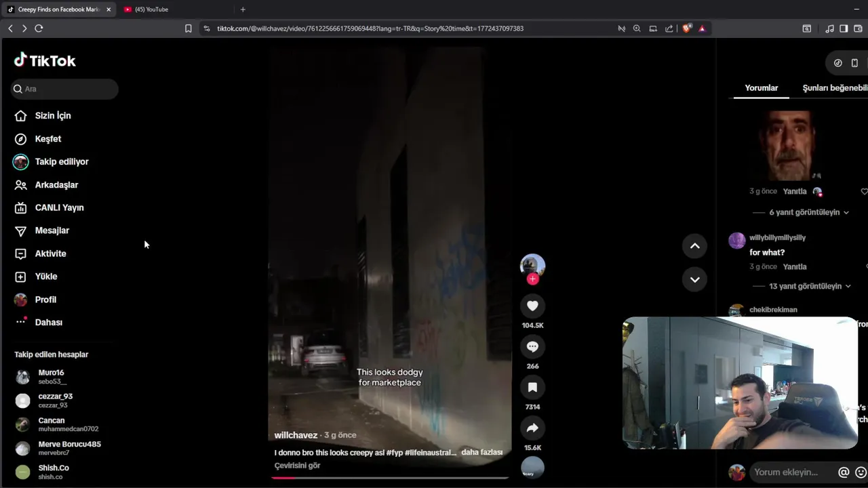Click Brave Rewards triangle icon
This screenshot has width=868, height=488.
pyautogui.click(x=702, y=28)
